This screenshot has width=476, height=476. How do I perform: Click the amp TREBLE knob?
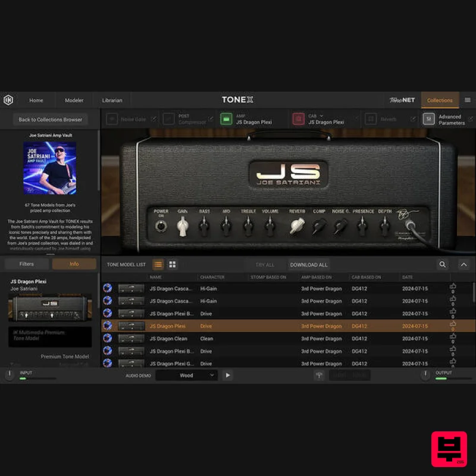pyautogui.click(x=248, y=227)
